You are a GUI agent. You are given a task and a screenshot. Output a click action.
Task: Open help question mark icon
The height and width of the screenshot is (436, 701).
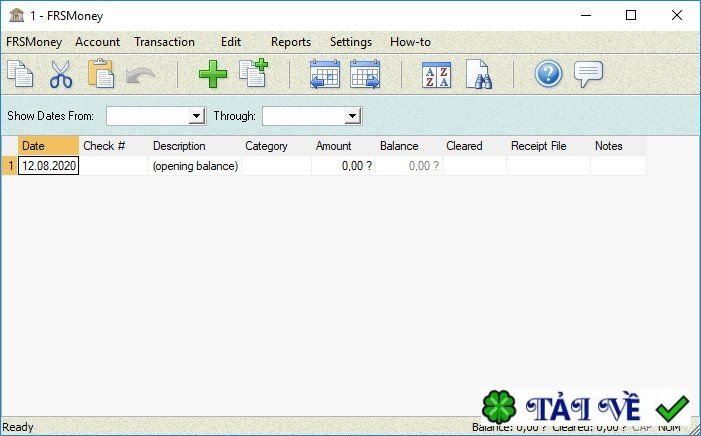click(548, 74)
